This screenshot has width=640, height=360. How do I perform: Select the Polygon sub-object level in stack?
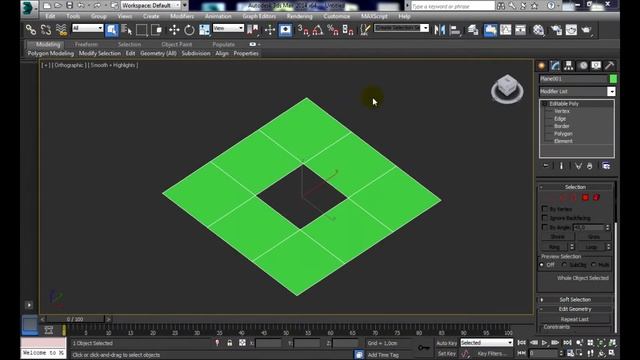coord(563,133)
